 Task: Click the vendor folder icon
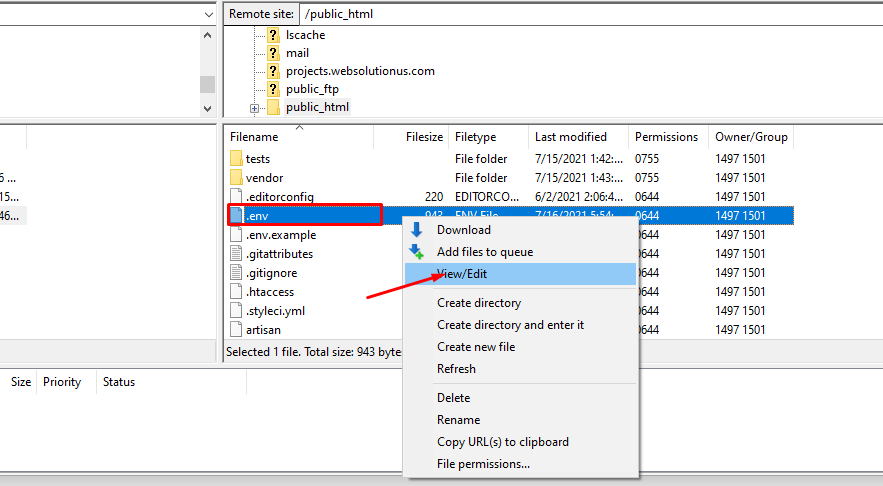click(236, 178)
